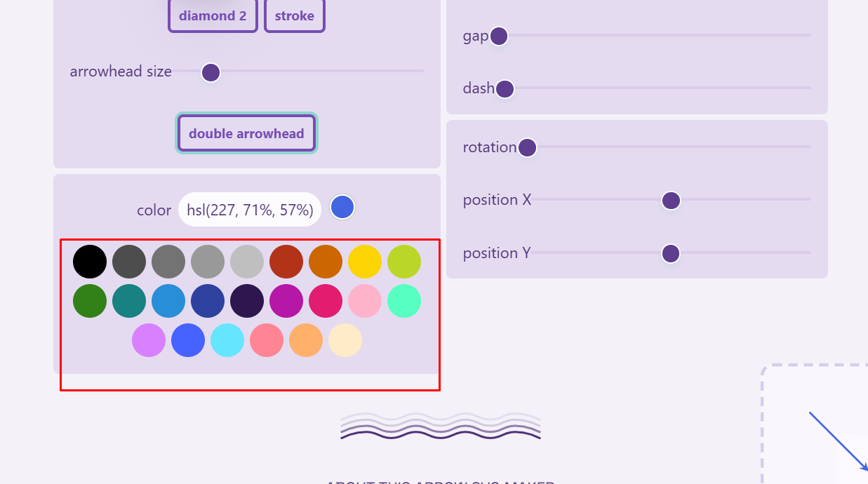This screenshot has height=484, width=868.
Task: Click the current blue color preview circle
Action: click(x=342, y=206)
